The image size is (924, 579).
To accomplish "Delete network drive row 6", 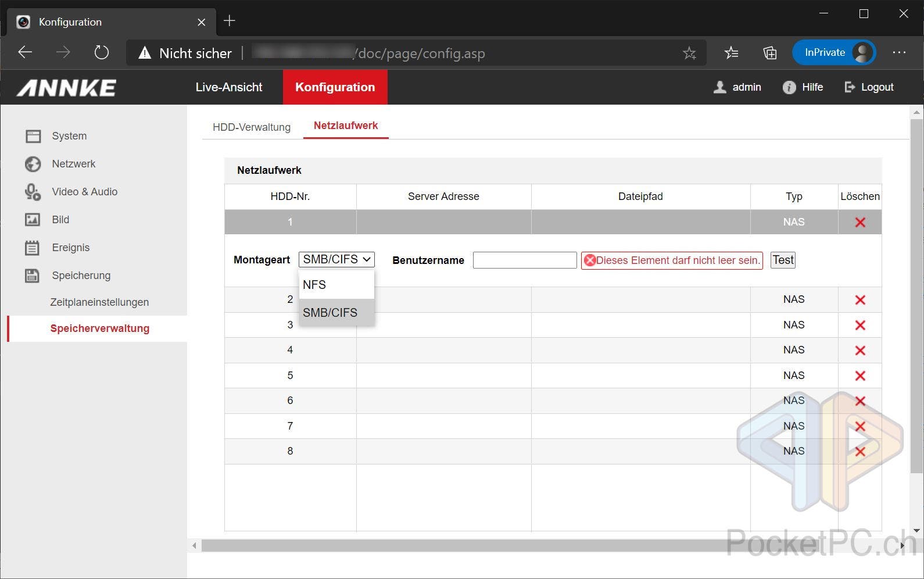I will pyautogui.click(x=860, y=401).
